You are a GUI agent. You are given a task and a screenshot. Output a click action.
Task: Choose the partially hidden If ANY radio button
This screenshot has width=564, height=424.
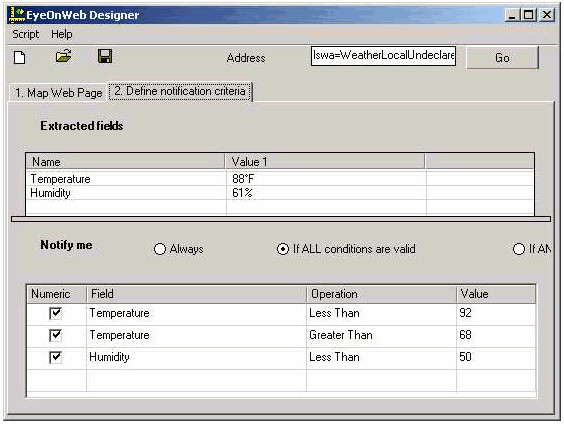[x=519, y=249]
